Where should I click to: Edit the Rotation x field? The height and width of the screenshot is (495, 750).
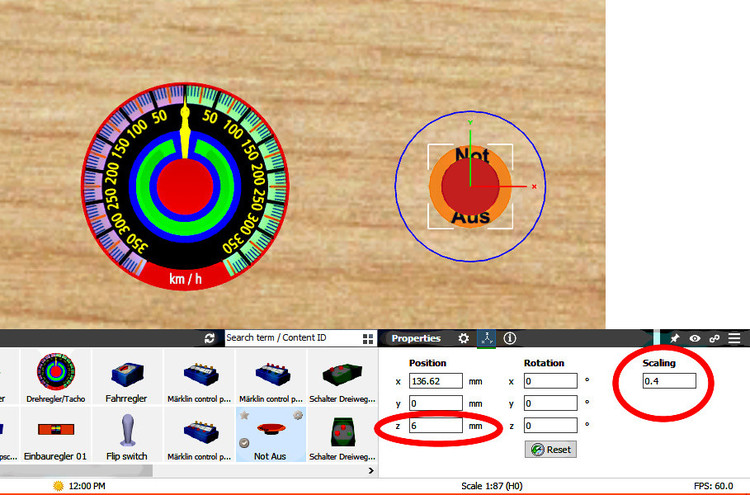tap(551, 381)
